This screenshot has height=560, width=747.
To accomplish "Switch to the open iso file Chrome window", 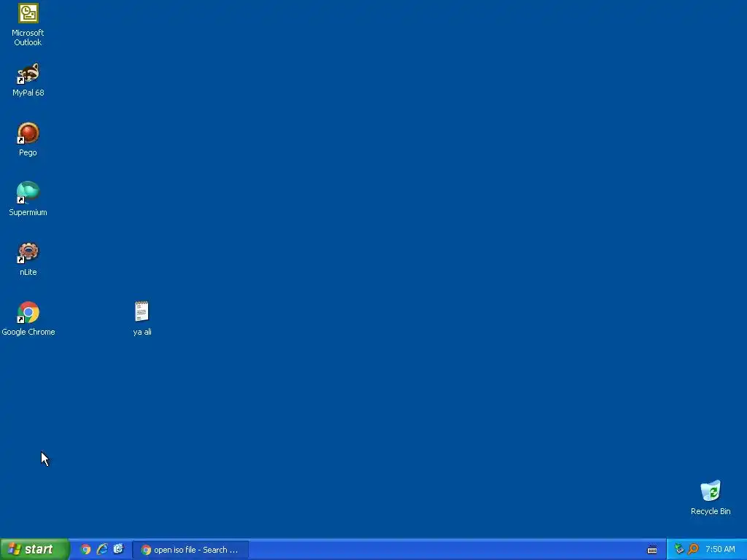I will coord(190,550).
